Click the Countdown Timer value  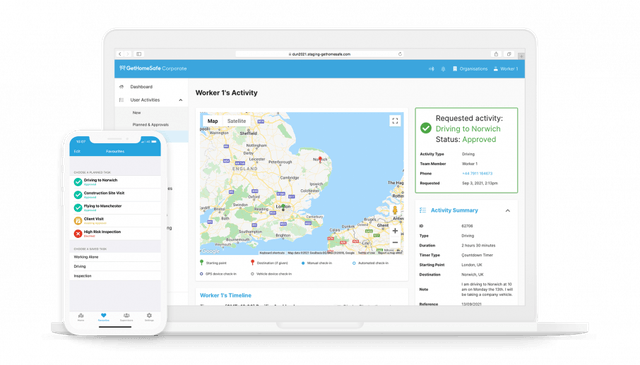click(x=477, y=255)
